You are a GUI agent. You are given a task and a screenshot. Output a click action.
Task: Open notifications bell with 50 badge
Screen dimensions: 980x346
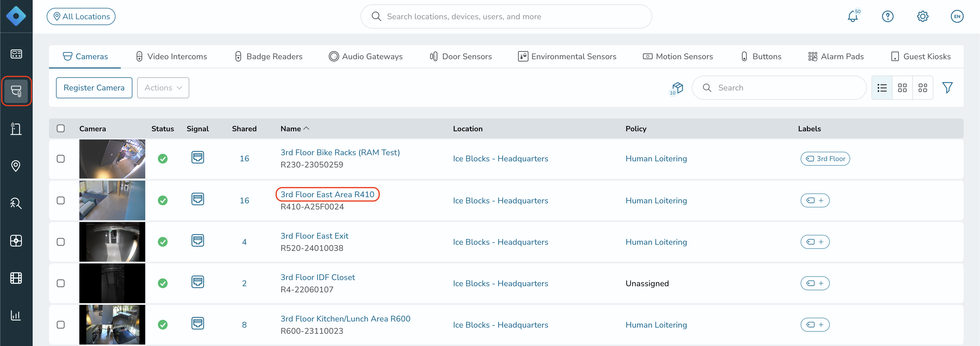click(x=853, y=16)
